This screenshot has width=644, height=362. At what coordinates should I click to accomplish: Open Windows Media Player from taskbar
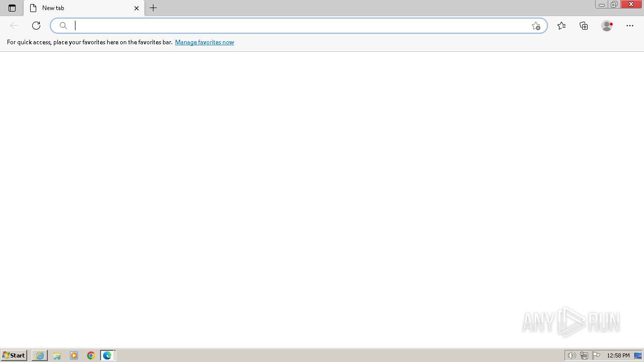click(x=74, y=355)
